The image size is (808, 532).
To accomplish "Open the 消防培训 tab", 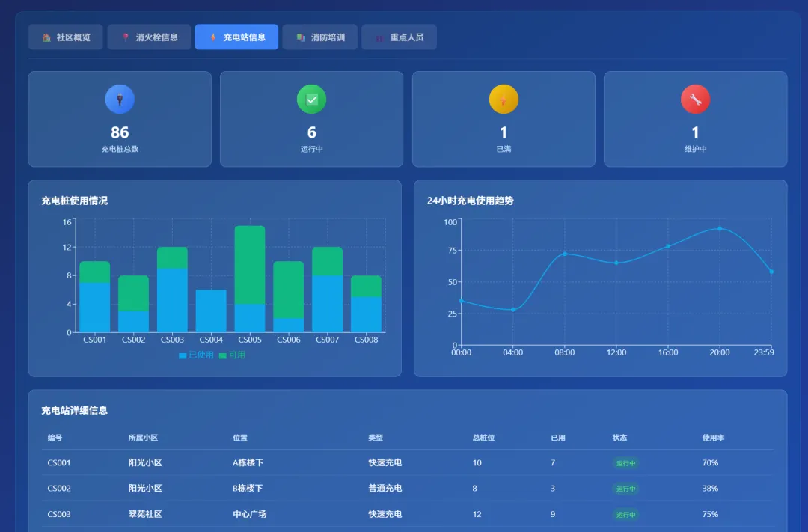I will point(320,37).
